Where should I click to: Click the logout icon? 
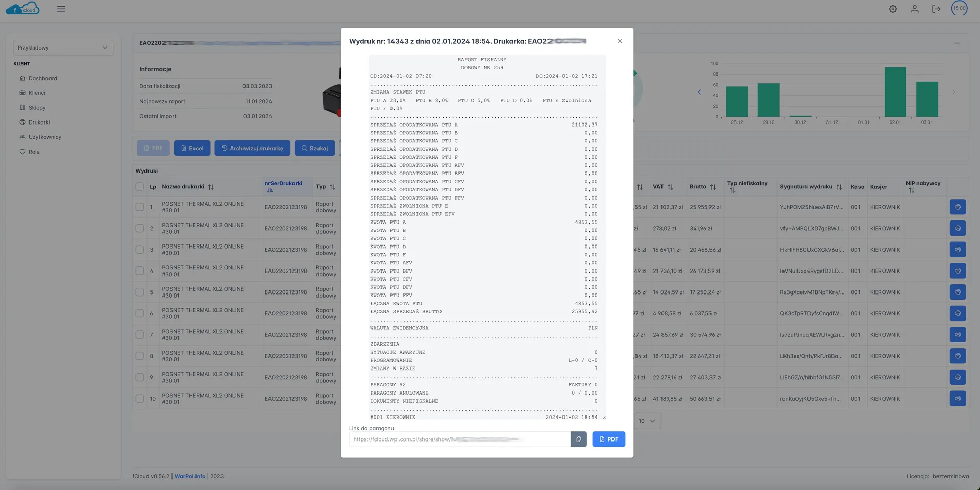click(x=936, y=9)
